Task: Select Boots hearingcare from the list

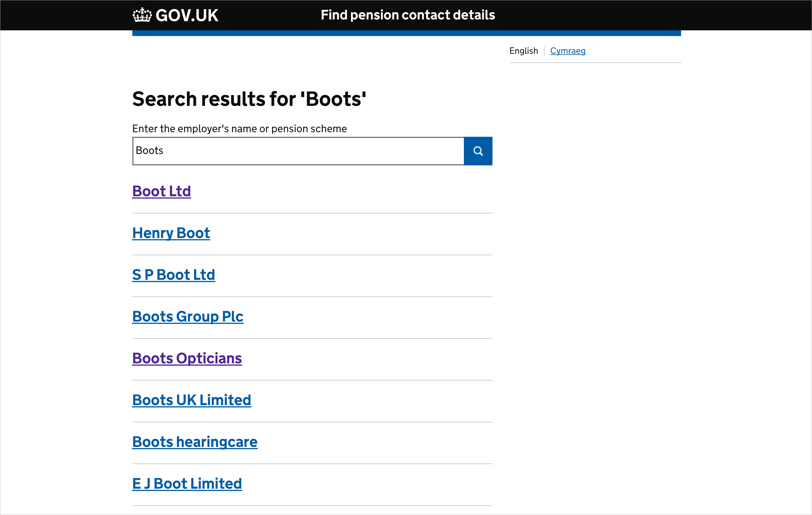Action: pyautogui.click(x=195, y=442)
